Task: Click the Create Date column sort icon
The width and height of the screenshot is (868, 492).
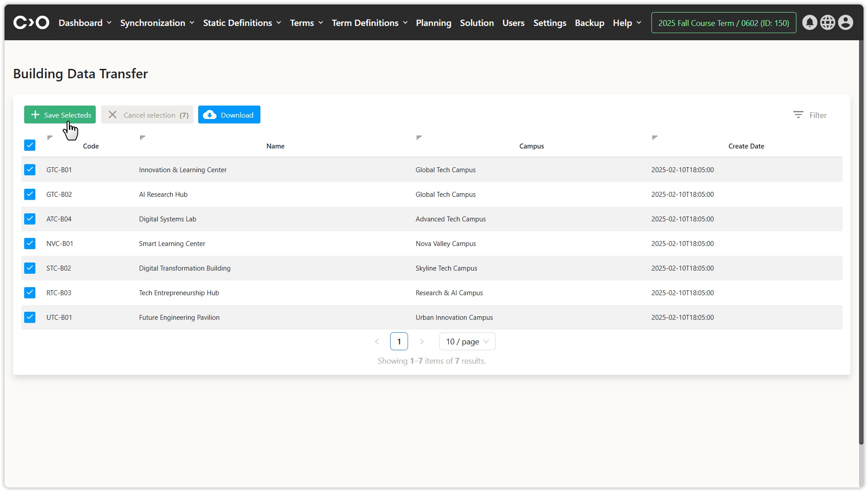Action: tap(655, 137)
